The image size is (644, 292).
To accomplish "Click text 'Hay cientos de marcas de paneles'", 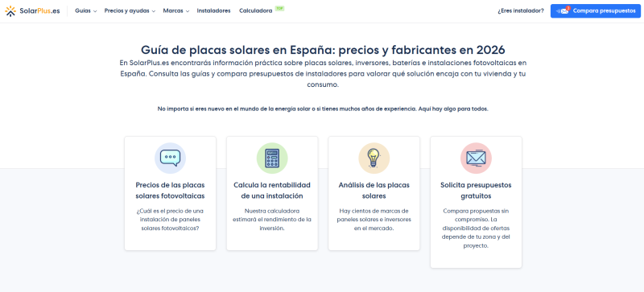I will pos(374,220).
